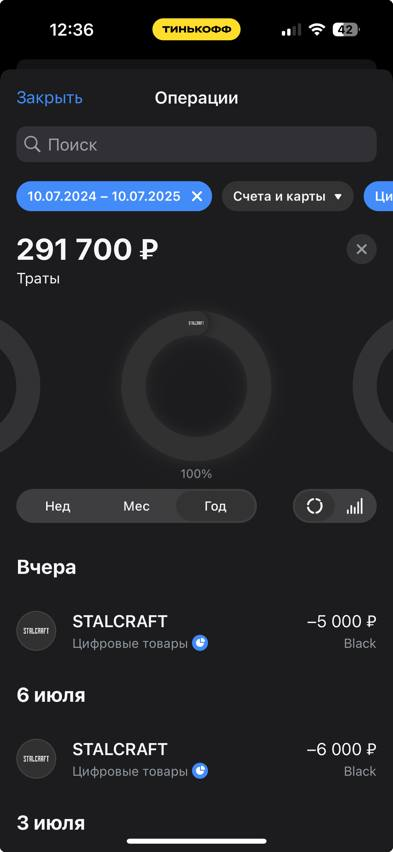Tap the Тинькофф pill in status bar
393x852 pixels.
196,29
